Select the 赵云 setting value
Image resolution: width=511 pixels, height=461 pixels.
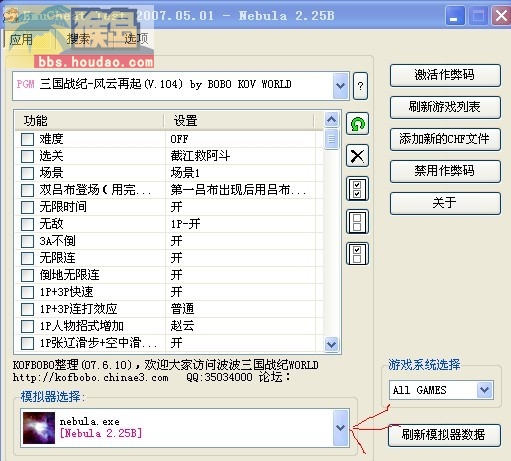pyautogui.click(x=182, y=326)
